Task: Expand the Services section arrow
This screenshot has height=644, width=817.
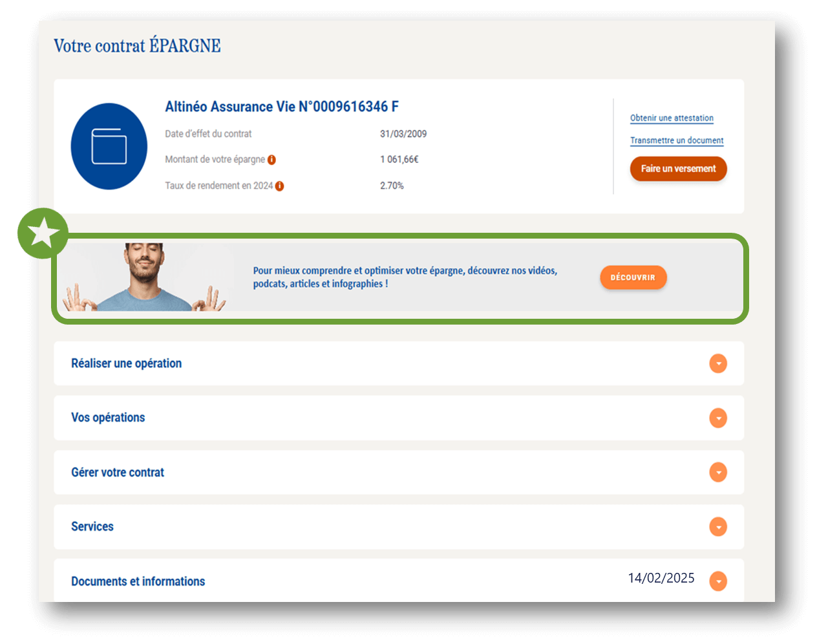Action: (718, 526)
